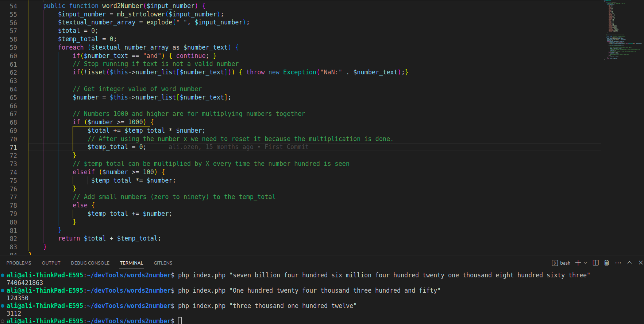Click the code minimap preview
Image resolution: width=644 pixels, height=324 pixels.
(622, 30)
